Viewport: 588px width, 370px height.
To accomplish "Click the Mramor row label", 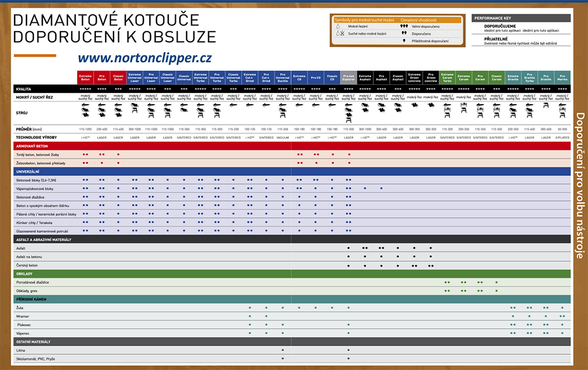I will click(22, 316).
